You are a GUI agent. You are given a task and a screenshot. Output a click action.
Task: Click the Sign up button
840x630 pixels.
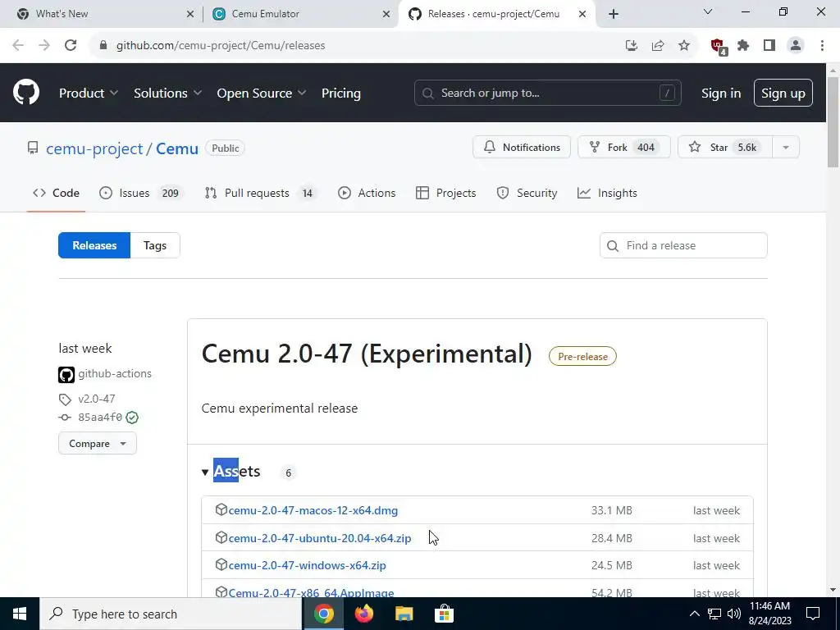(x=783, y=93)
